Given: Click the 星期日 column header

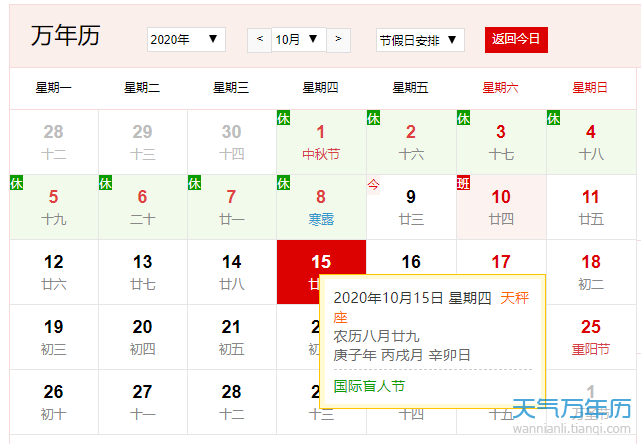Looking at the screenshot, I should [x=590, y=87].
